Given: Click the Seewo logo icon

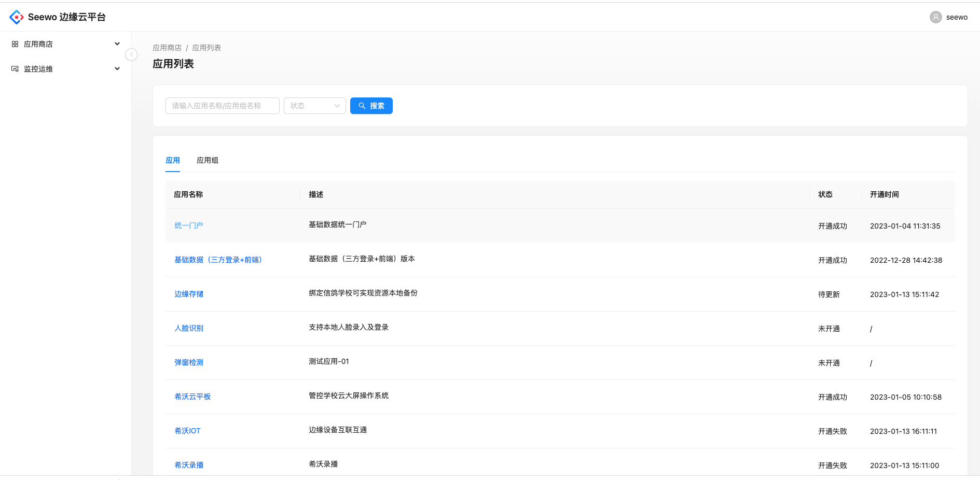Looking at the screenshot, I should [x=17, y=17].
